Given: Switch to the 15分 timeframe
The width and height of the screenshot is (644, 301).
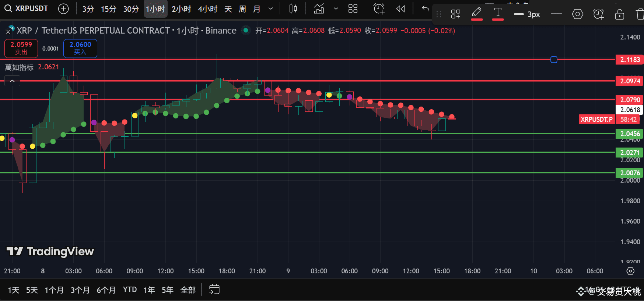Looking at the screenshot, I should [109, 9].
